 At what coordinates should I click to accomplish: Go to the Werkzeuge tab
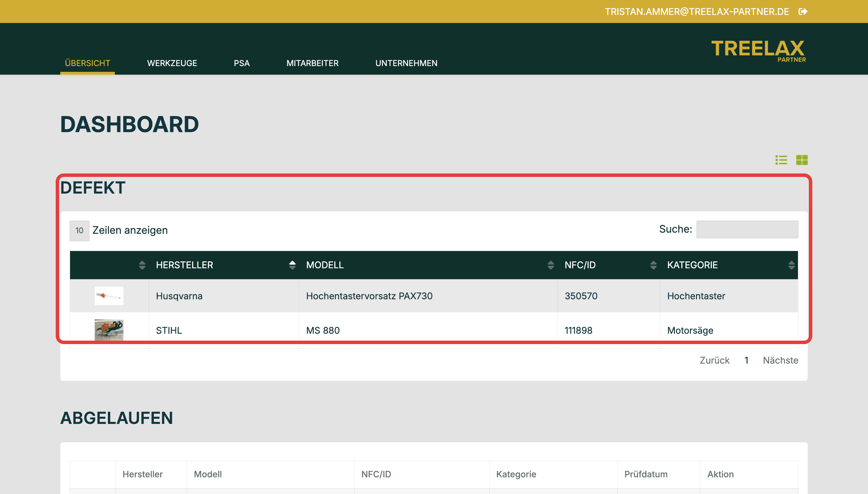click(x=172, y=63)
